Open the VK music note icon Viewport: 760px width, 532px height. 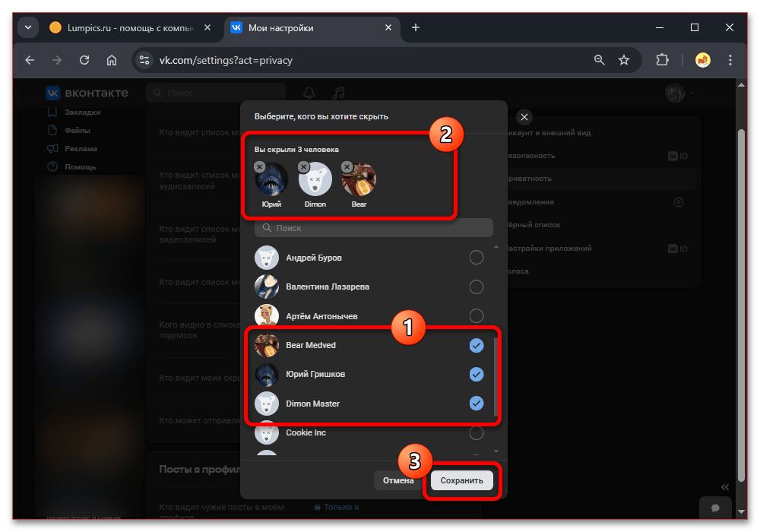pos(338,93)
